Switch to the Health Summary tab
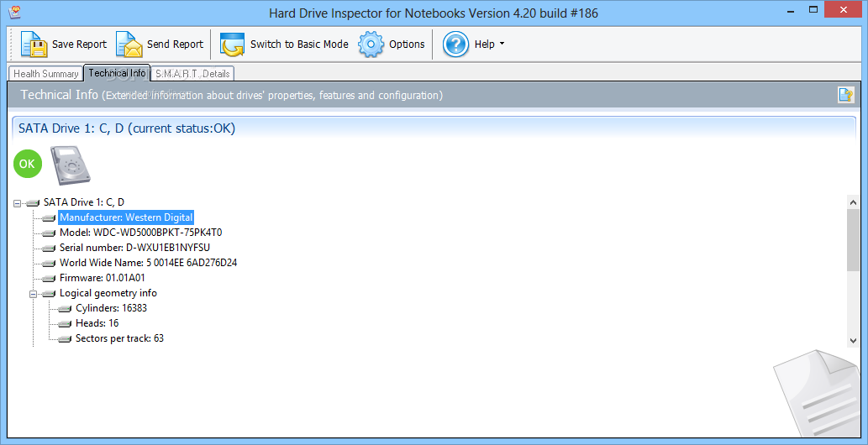This screenshot has height=445, width=868. pos(46,74)
